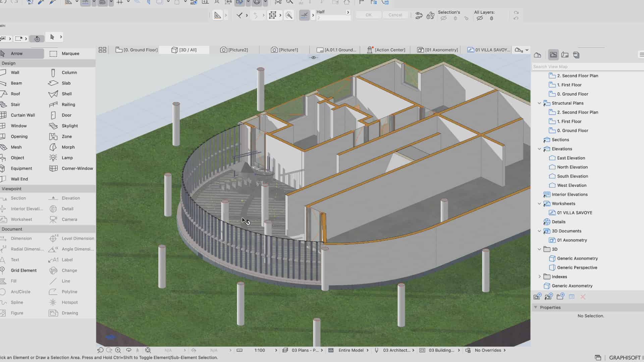The width and height of the screenshot is (644, 362).
Task: Expand the Indexes branch
Action: point(539,277)
